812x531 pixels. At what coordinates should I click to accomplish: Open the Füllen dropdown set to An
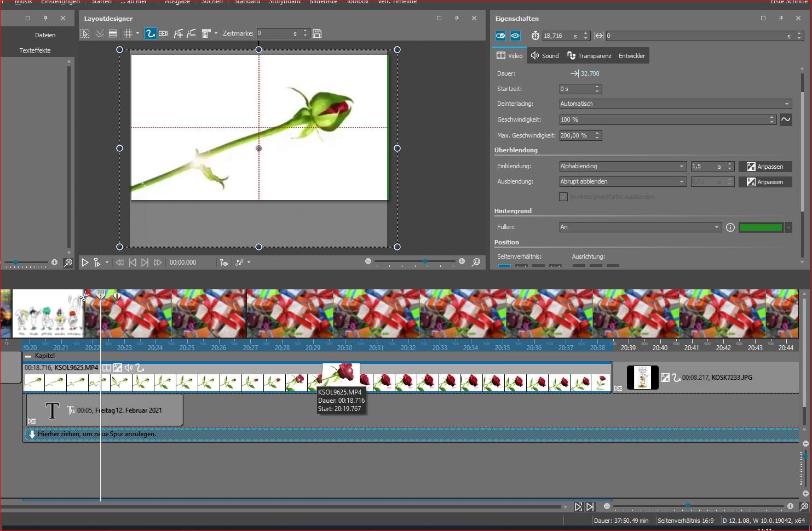pos(640,227)
